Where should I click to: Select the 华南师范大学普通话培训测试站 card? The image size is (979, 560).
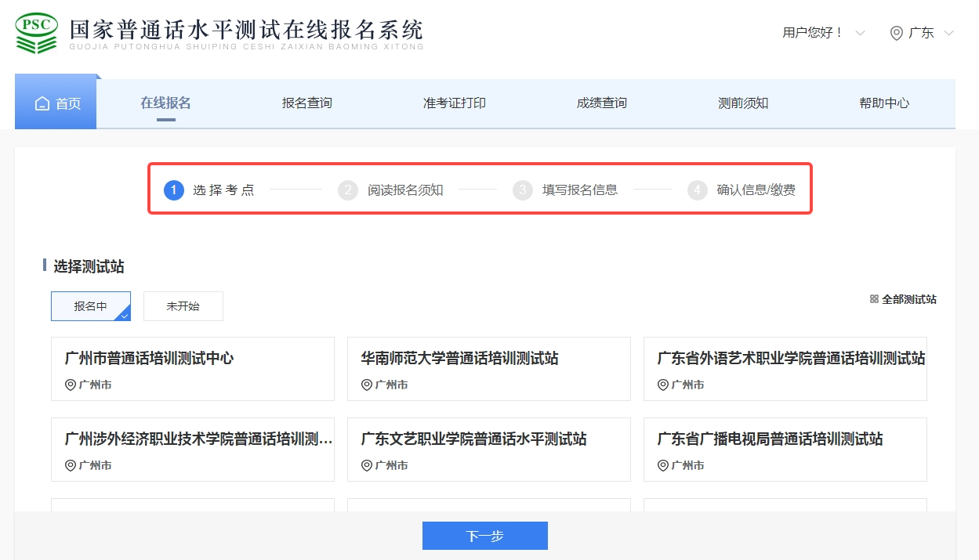[489, 369]
